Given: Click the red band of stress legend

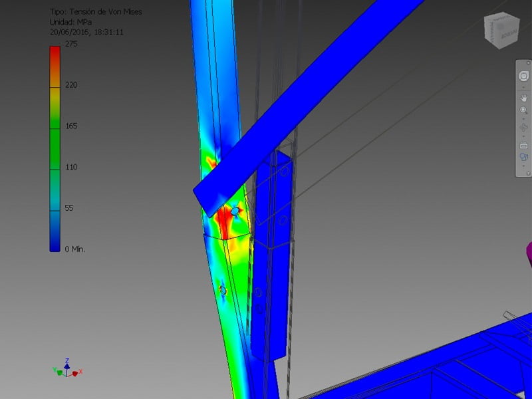Looking at the screenshot, I should pyautogui.click(x=55, y=57).
